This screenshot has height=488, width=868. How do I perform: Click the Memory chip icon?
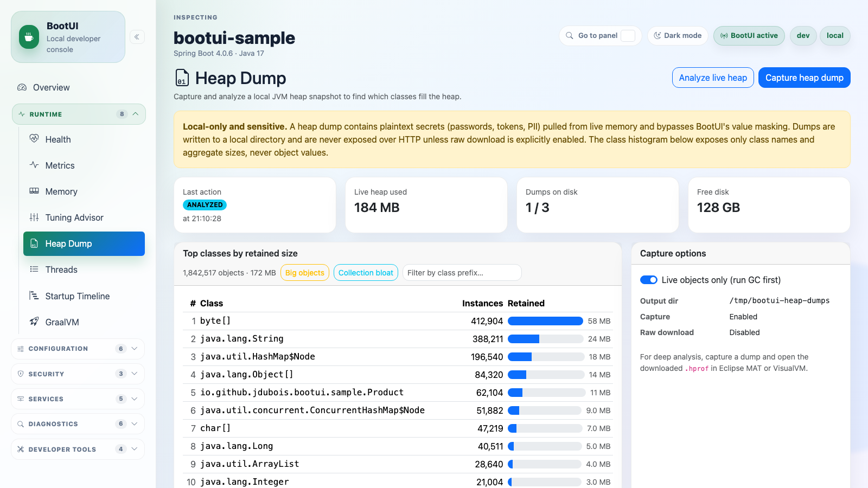(34, 191)
